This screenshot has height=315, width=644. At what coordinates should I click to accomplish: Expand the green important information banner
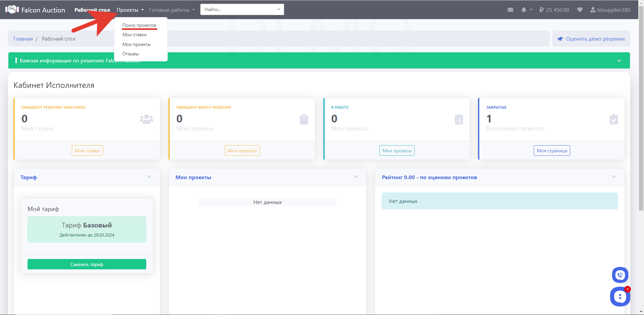click(x=619, y=61)
